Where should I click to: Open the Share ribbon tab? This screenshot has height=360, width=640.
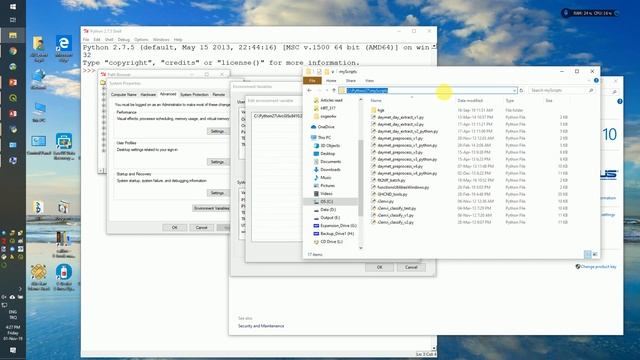pyautogui.click(x=351, y=81)
